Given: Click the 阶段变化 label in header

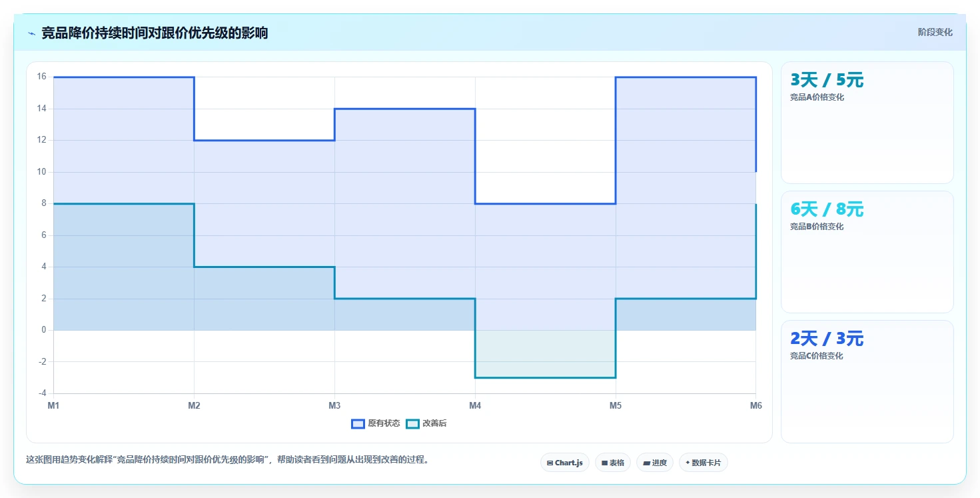Looking at the screenshot, I should [x=935, y=32].
